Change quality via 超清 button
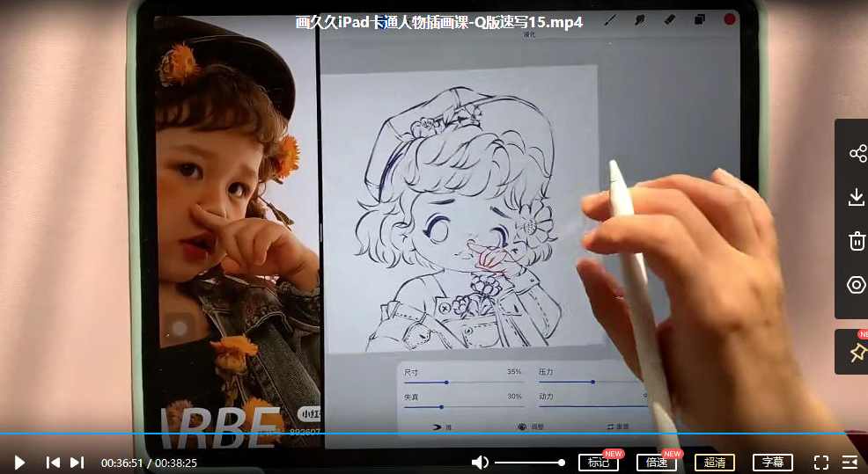Image resolution: width=868 pixels, height=474 pixels. tap(715, 463)
